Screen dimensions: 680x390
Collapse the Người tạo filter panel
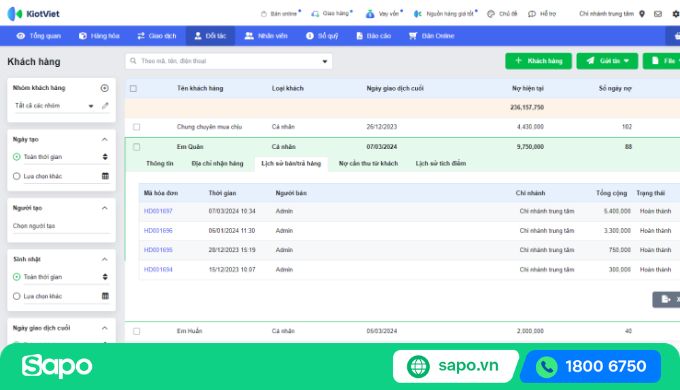[x=105, y=208]
